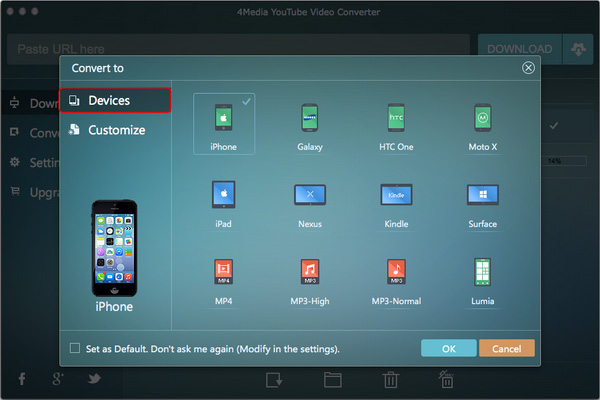The width and height of the screenshot is (600, 400).
Task: Pick the Lumia phone preset
Action: [x=482, y=273]
